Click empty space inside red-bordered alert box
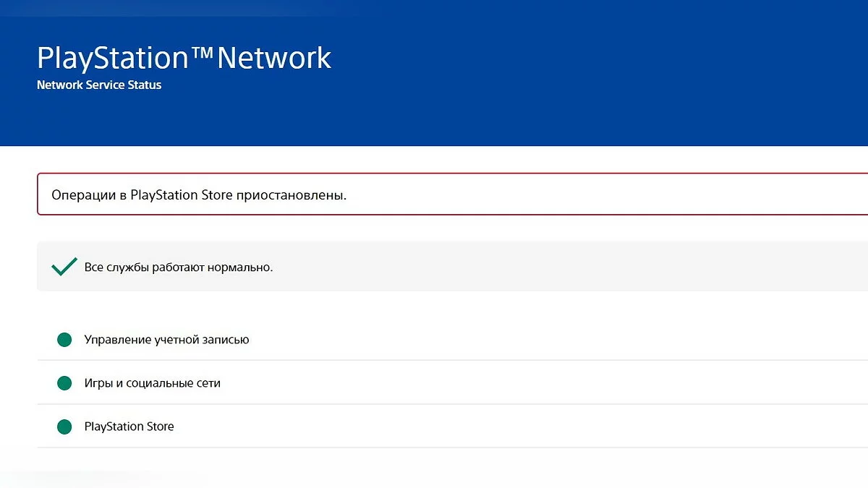 [579, 195]
